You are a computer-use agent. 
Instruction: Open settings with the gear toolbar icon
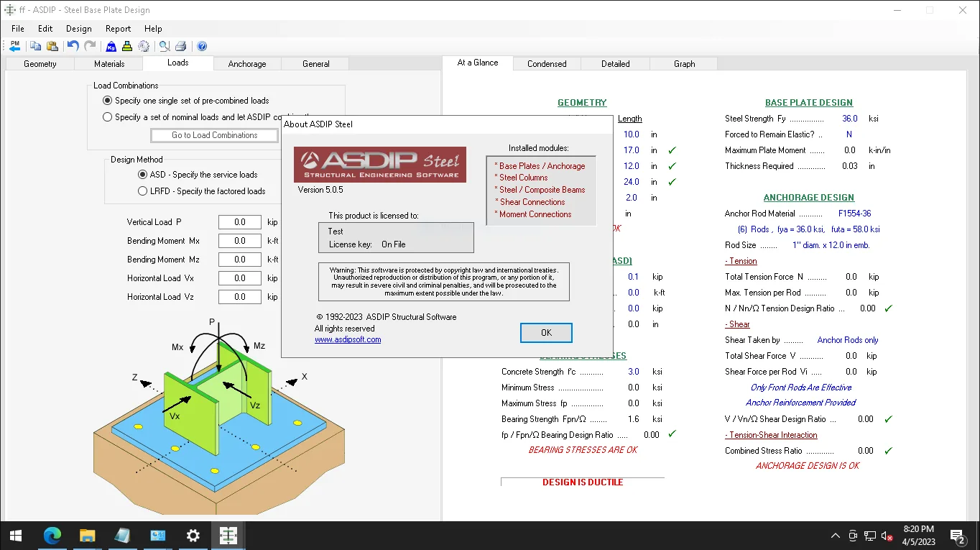(144, 46)
